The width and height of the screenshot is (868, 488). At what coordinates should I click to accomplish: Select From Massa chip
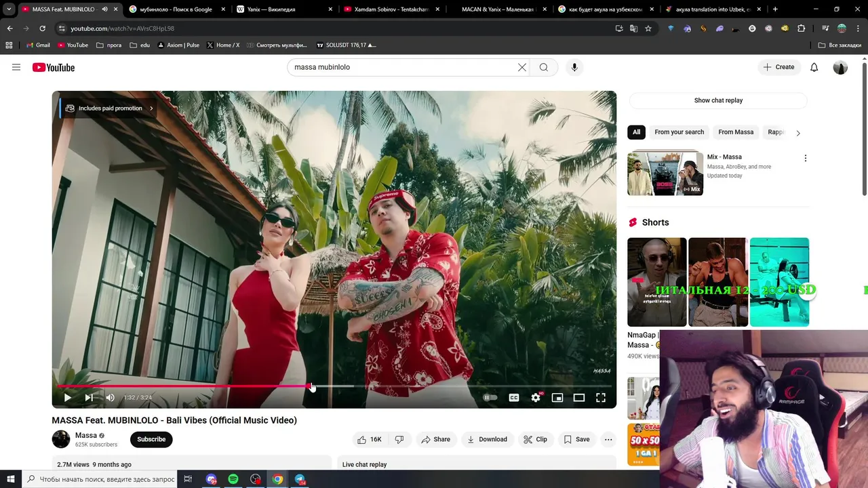pyautogui.click(x=736, y=132)
